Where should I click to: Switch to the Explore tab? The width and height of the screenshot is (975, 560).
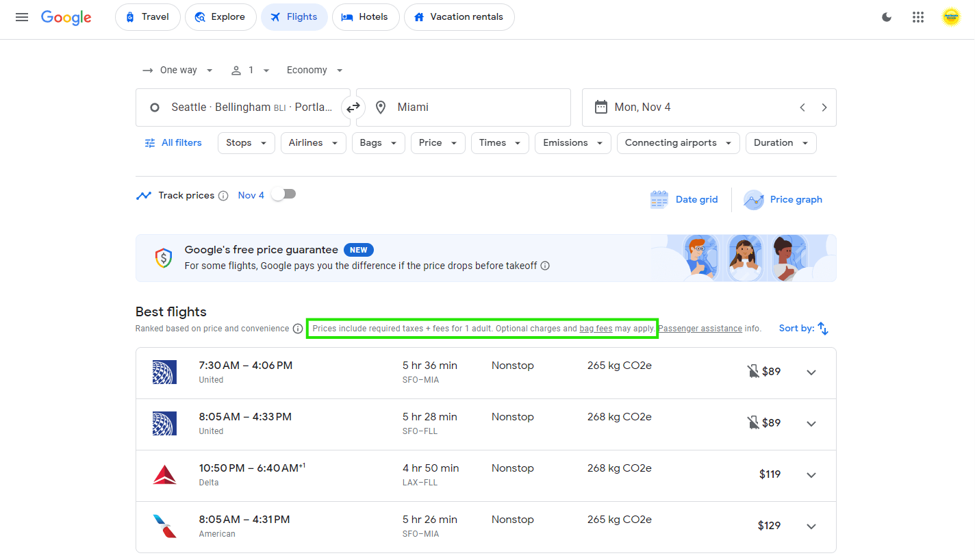pos(220,16)
